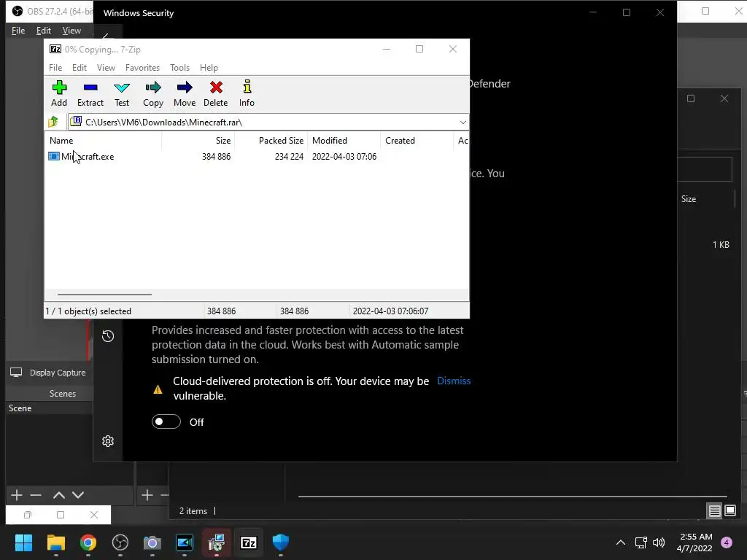The height and width of the screenshot is (560, 747).
Task: Open the 7-Zip View menu
Action: (106, 68)
